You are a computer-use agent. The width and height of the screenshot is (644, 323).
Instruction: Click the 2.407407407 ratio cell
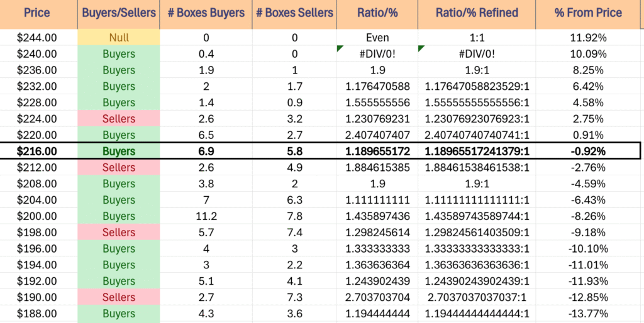[377, 135]
